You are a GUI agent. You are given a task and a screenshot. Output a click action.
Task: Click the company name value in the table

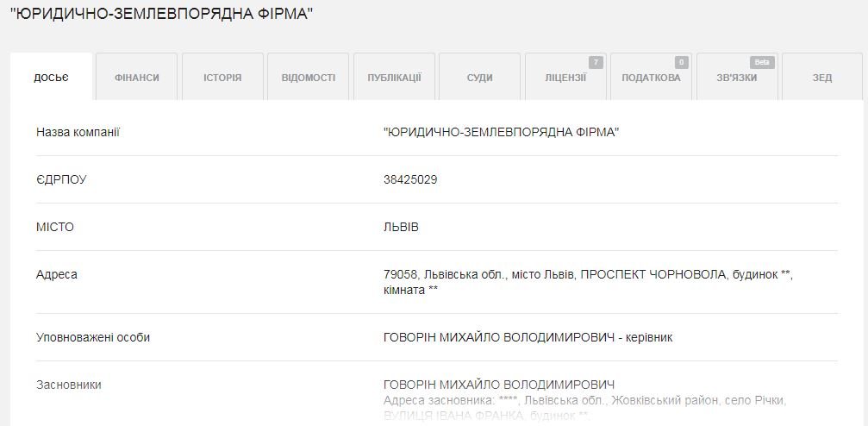tap(501, 133)
